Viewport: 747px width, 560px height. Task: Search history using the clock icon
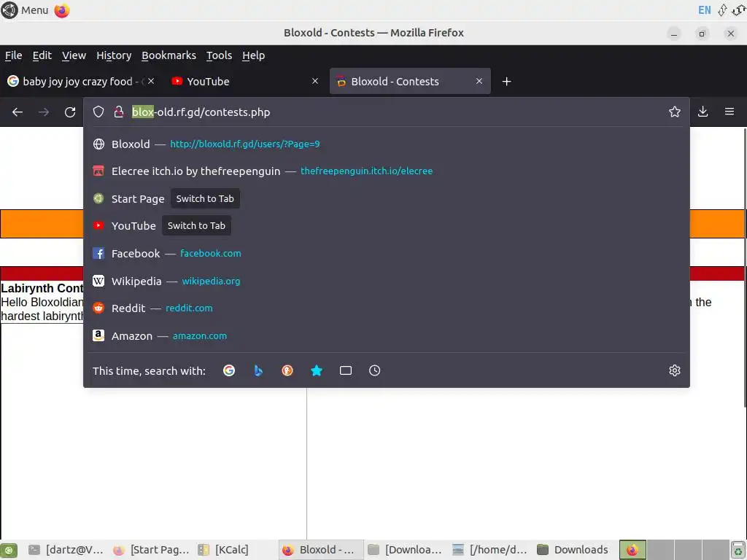[375, 370]
